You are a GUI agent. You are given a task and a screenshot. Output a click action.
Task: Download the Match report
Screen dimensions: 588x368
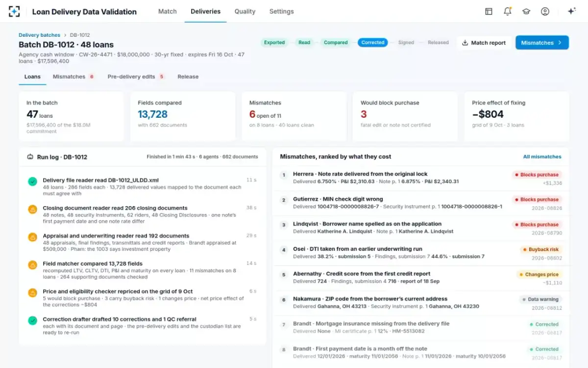tap(484, 43)
